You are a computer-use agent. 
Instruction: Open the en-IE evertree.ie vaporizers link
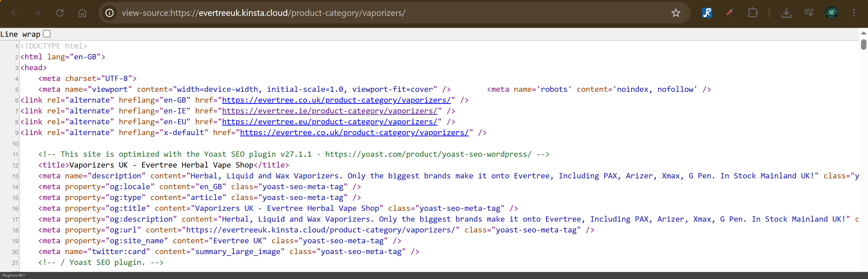click(330, 111)
